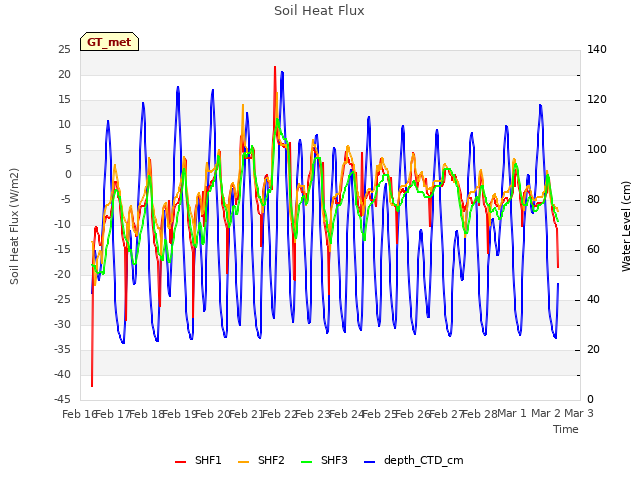
Task: Click the SHF1 minimum point near -42
Action: pyautogui.click(x=92, y=386)
